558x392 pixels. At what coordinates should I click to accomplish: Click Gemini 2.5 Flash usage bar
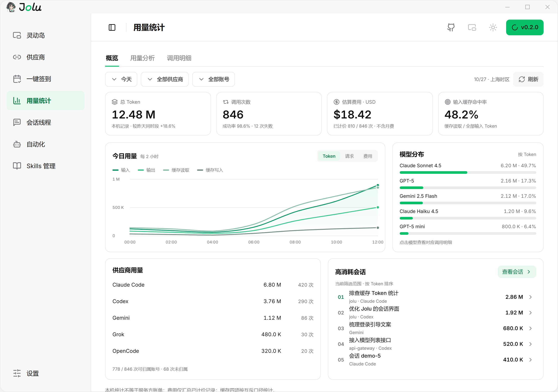point(468,203)
